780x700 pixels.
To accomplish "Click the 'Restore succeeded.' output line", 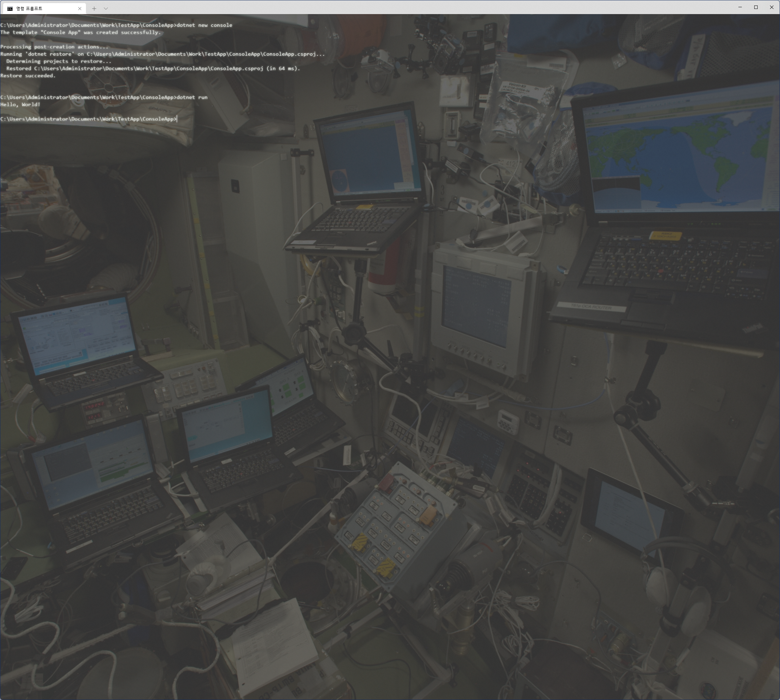I will pos(28,76).
